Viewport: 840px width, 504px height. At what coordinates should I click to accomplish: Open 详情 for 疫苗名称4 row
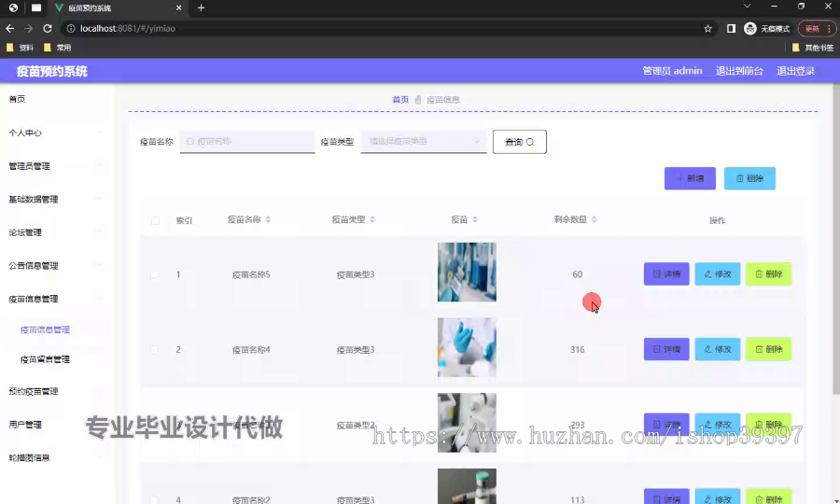tap(666, 349)
